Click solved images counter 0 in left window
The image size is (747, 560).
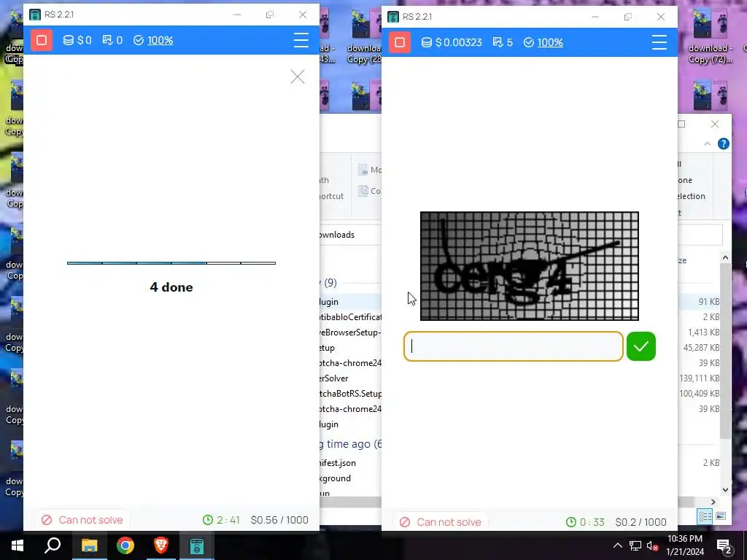(x=113, y=40)
